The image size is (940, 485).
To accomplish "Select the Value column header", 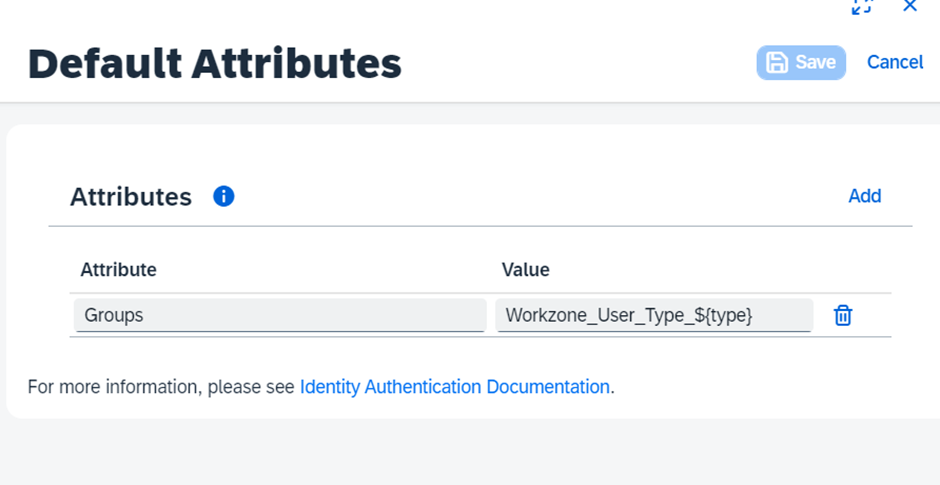I will tap(525, 270).
